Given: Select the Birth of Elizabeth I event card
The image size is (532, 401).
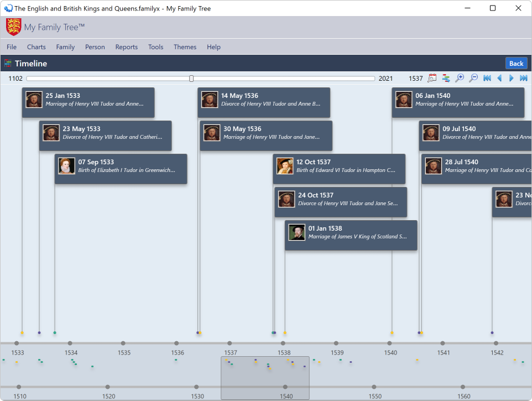Looking at the screenshot, I should pyautogui.click(x=121, y=169).
